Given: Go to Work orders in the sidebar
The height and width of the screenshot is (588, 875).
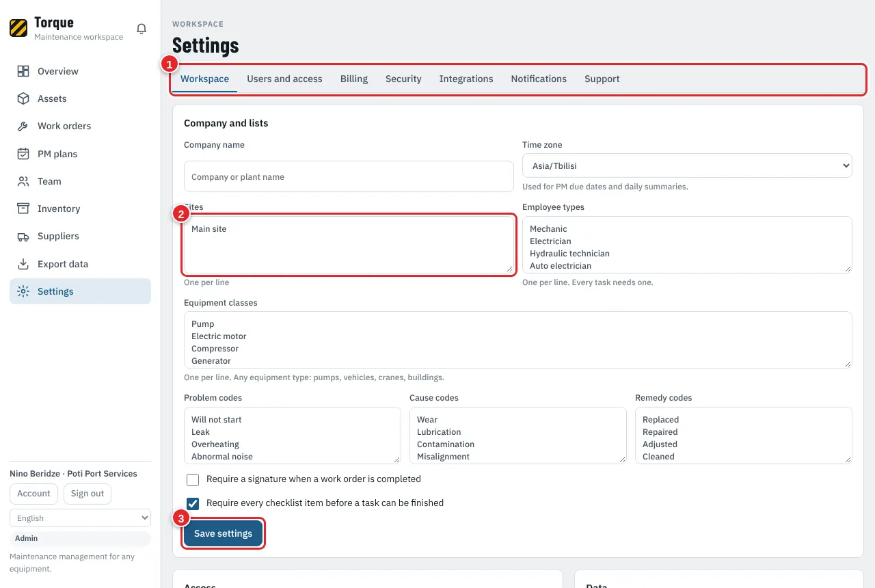Looking at the screenshot, I should [80, 126].
